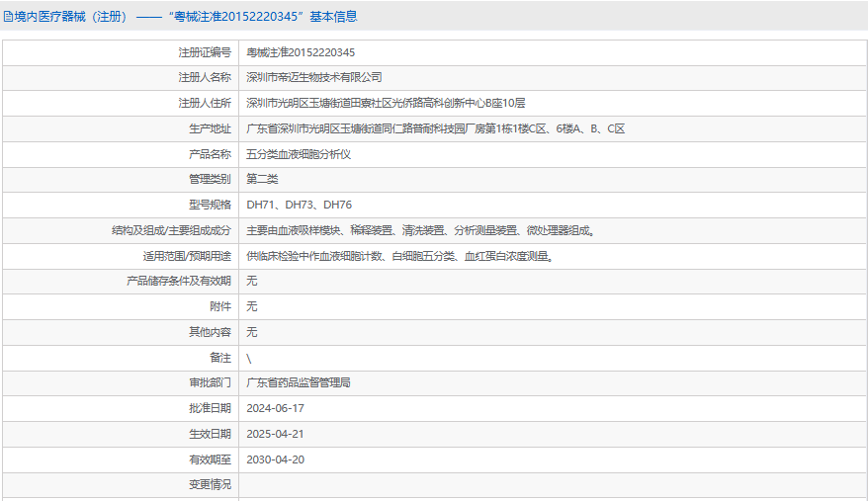Image resolution: width=868 pixels, height=501 pixels.
Task: Click the label 管理类别
Action: (x=210, y=180)
